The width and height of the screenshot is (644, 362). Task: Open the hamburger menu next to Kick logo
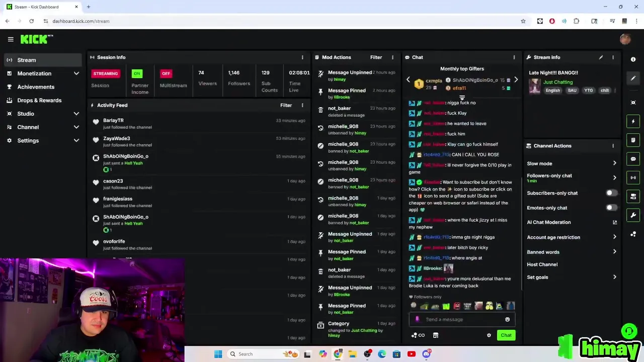coord(11,39)
